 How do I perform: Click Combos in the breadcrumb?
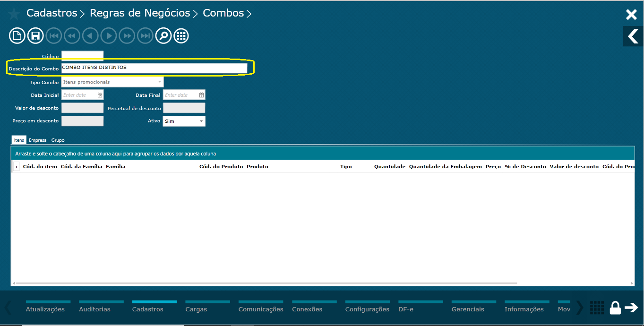[223, 13]
